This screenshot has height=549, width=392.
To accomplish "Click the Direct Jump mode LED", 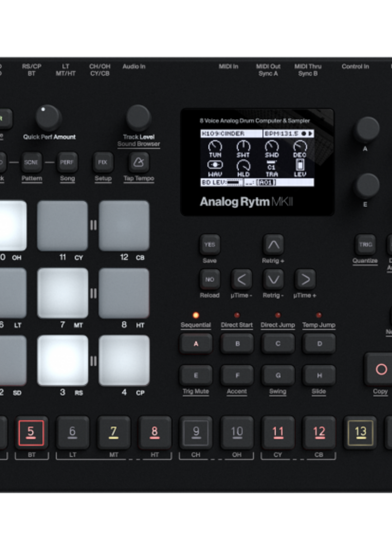I will (278, 315).
